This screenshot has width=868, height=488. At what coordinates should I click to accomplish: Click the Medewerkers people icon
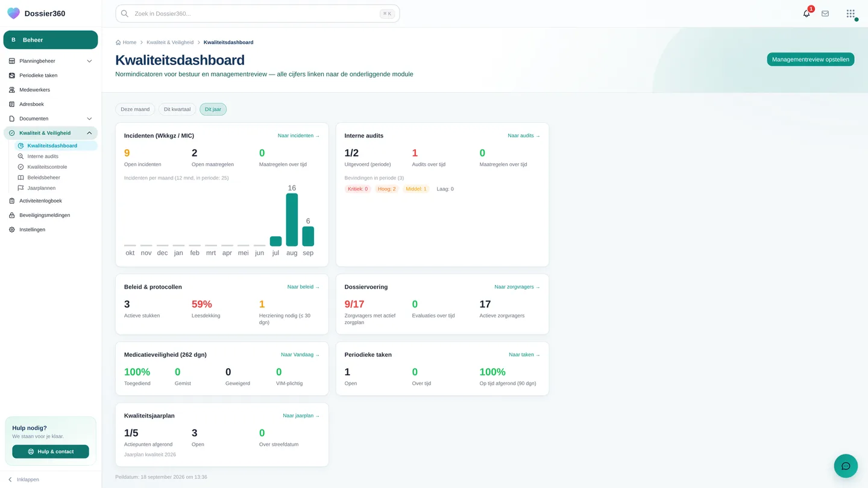tap(12, 90)
